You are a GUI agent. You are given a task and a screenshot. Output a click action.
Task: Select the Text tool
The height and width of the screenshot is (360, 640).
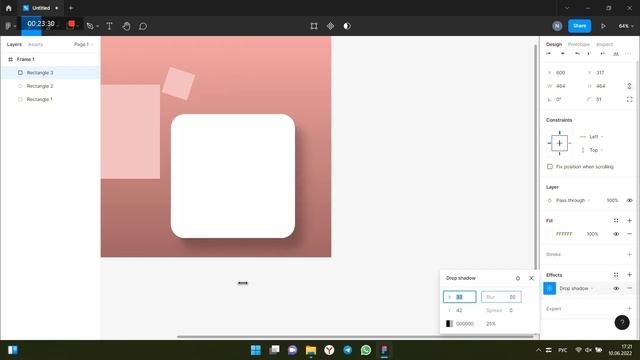[109, 26]
